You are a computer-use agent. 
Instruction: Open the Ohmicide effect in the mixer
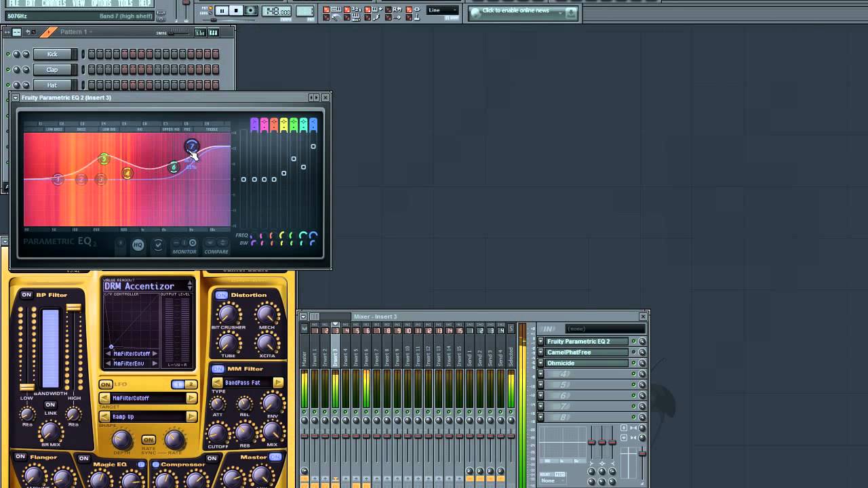(x=587, y=363)
